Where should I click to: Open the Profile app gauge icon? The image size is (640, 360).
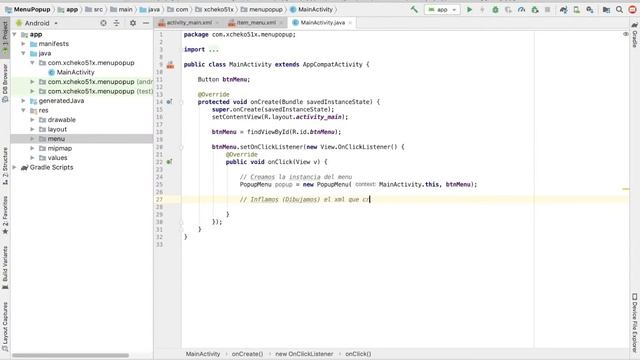[x=521, y=9]
